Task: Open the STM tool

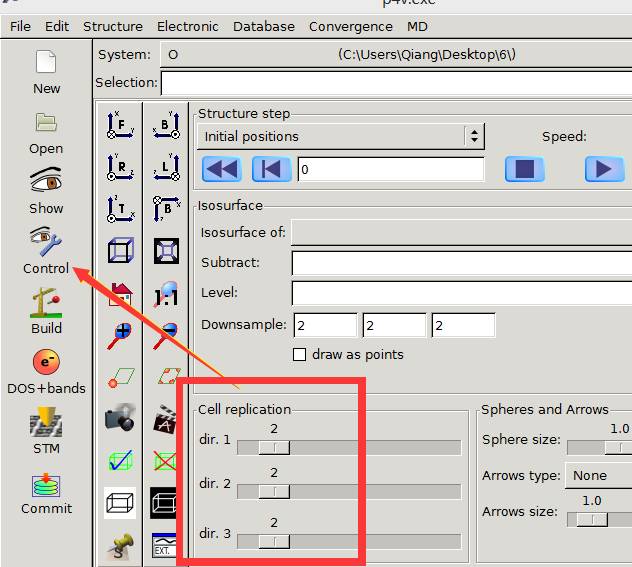Action: click(x=46, y=424)
